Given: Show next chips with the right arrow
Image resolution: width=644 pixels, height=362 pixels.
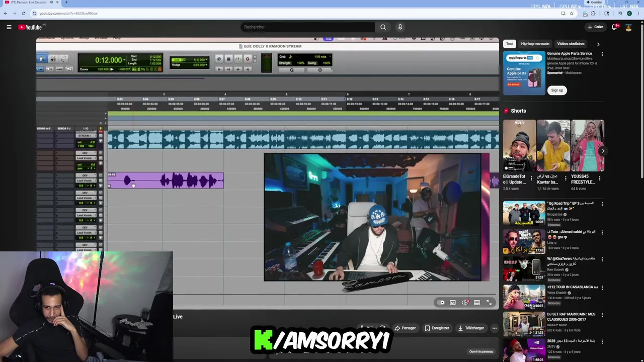Looking at the screenshot, I should tap(598, 44).
